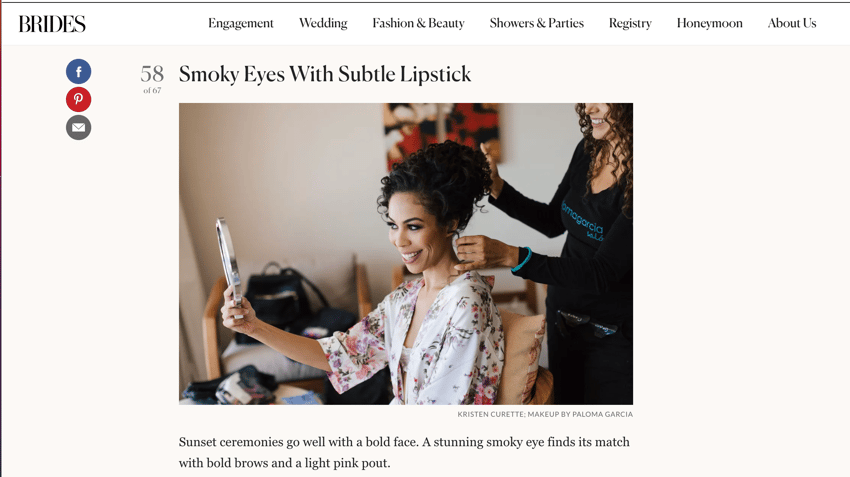Screen dimensions: 850x477
Task: Open the bride getting ready photo
Action: click(x=406, y=254)
